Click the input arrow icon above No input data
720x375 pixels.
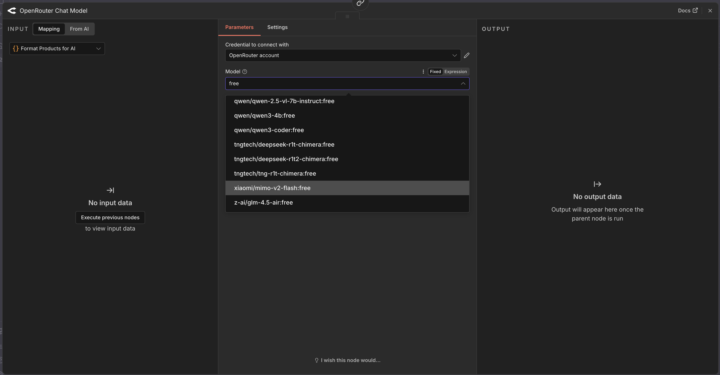(110, 190)
